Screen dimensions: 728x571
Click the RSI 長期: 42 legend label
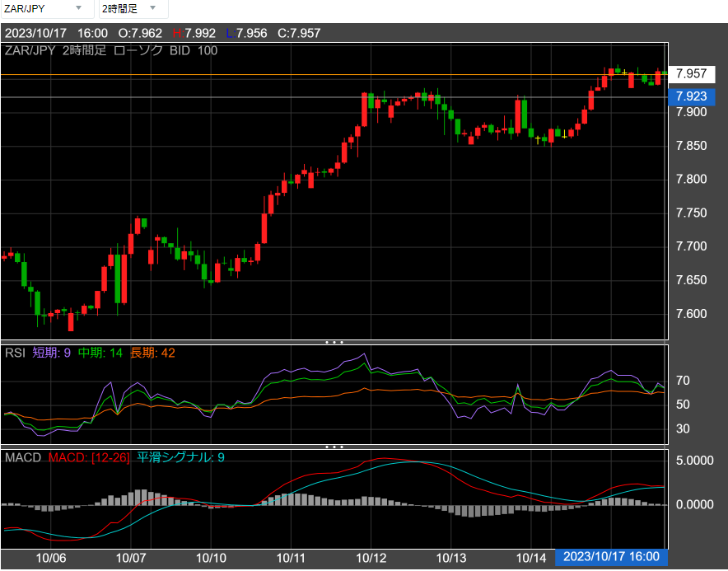point(152,353)
